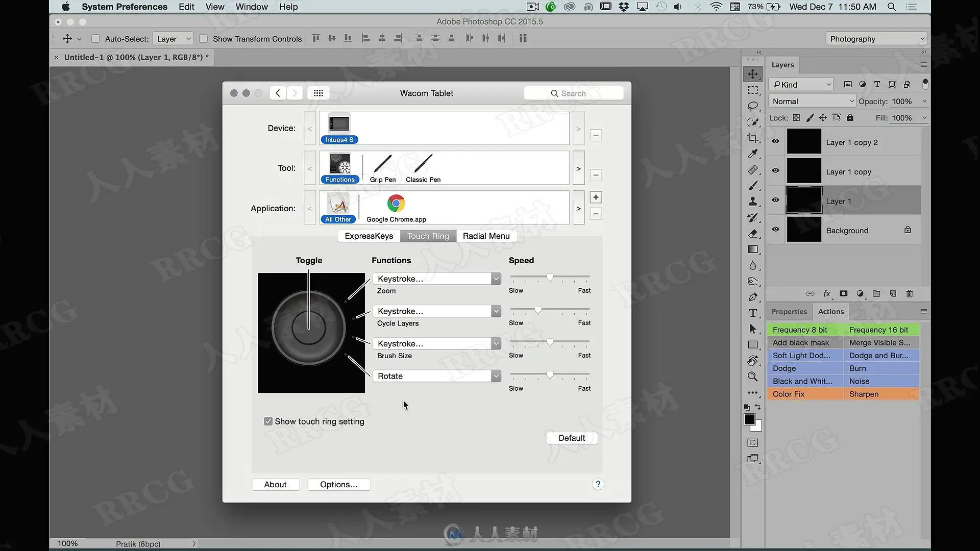Click the Options... button
This screenshot has height=551, width=980.
point(339,484)
